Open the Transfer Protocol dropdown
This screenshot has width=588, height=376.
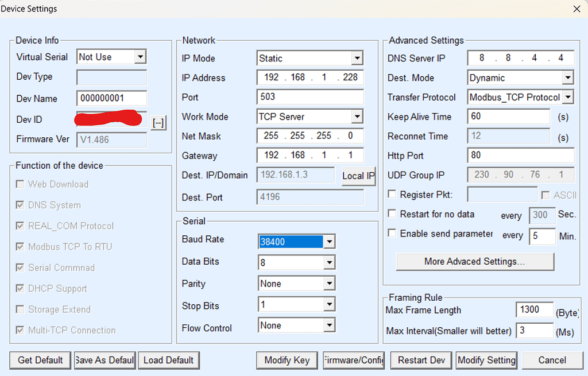[567, 97]
